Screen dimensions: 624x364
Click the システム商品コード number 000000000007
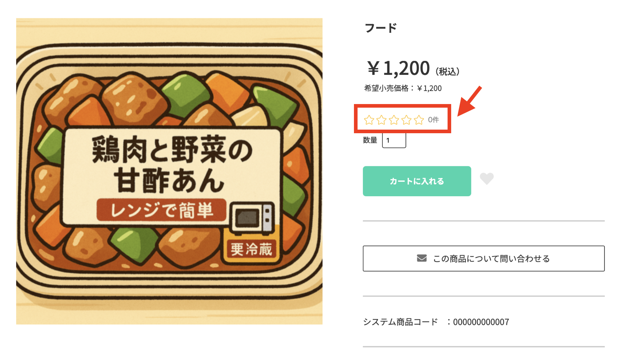pos(481,322)
